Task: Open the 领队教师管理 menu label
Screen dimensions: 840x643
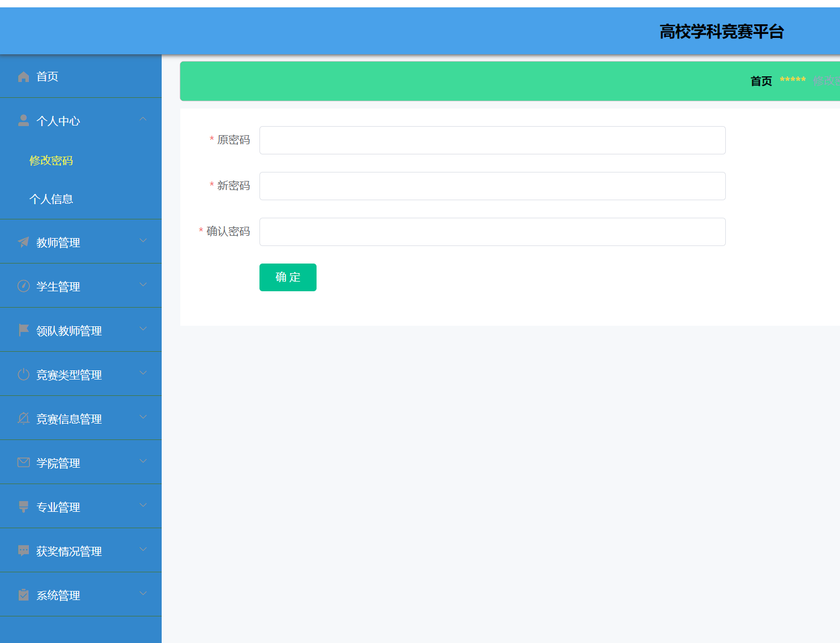Action: 69,331
